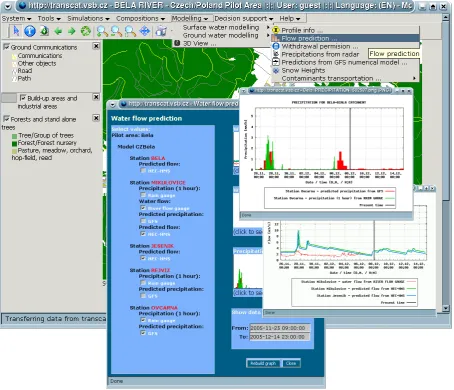The image size is (454, 390).
Task: Click the lower 'click to see' graph link
Action: (x=248, y=293)
